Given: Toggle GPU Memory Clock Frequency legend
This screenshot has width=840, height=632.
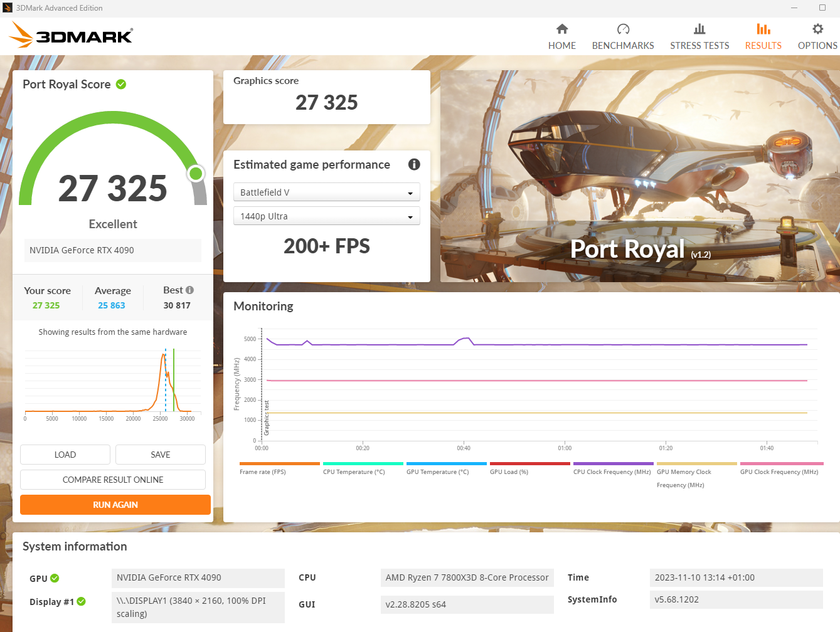Looking at the screenshot, I should pos(696,475).
